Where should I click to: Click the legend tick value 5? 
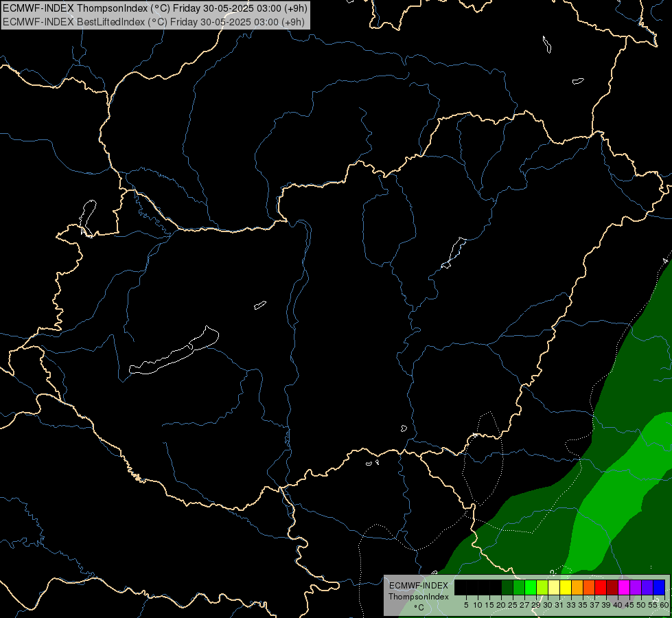466,605
